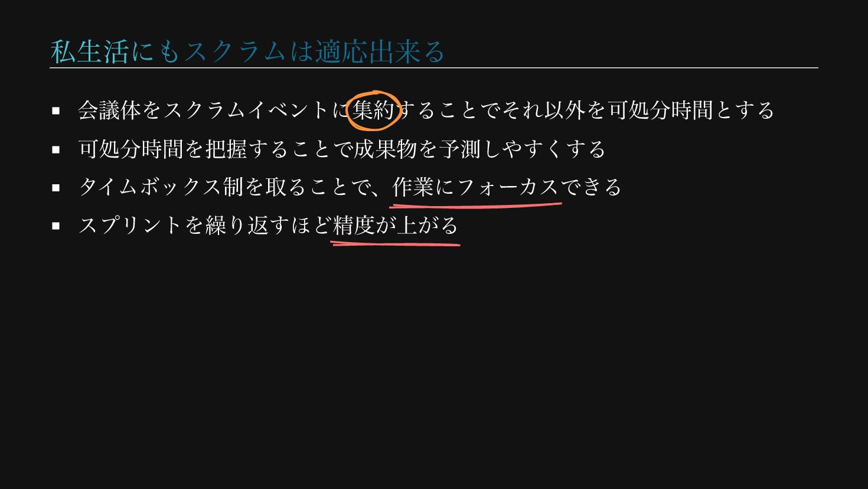Click the underlined text 作業にフォーカス
868x489 pixels.
(475, 187)
